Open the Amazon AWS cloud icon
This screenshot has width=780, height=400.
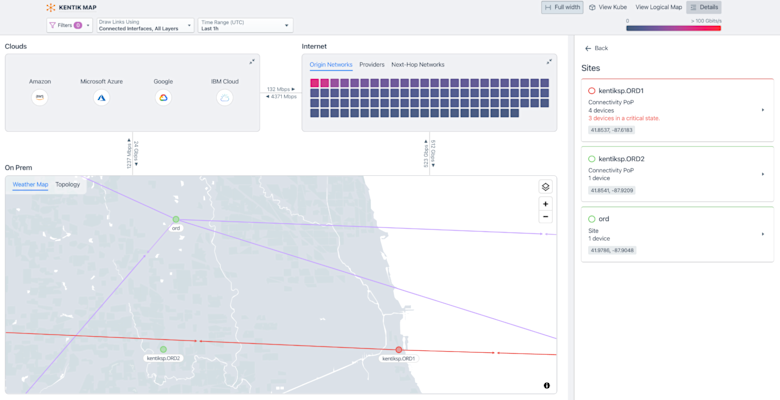pyautogui.click(x=40, y=98)
